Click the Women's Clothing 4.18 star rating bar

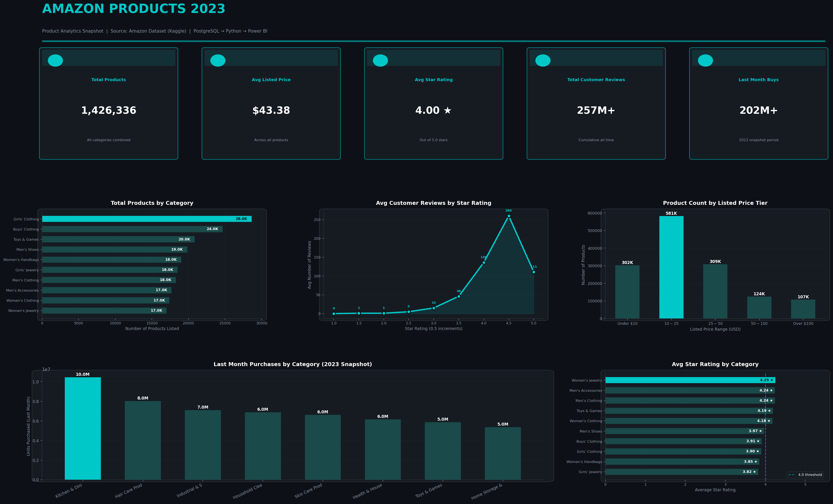(x=689, y=421)
